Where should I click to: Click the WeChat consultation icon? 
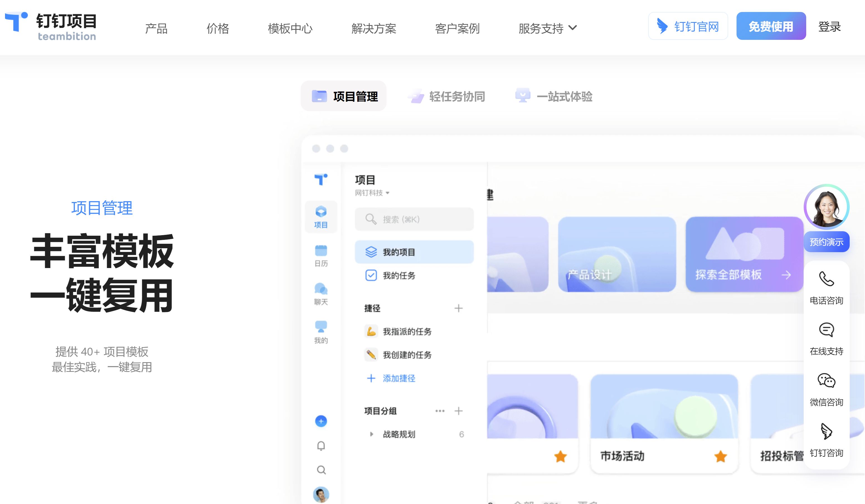point(826,381)
